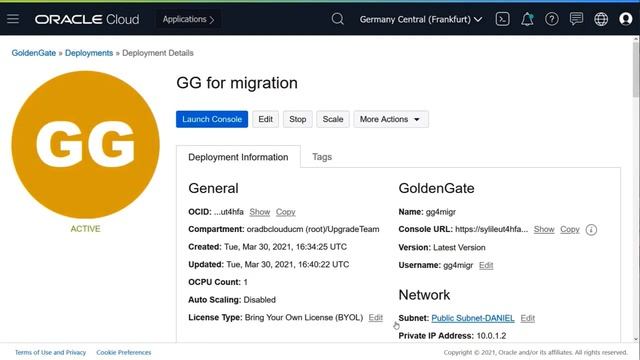Click the Scale button
This screenshot has width=640, height=360.
pyautogui.click(x=333, y=119)
